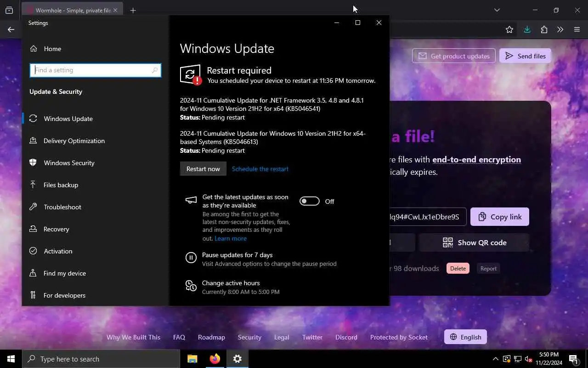Screen dimensions: 588x368
Task: Click the network icon in system tray
Action: point(518,359)
